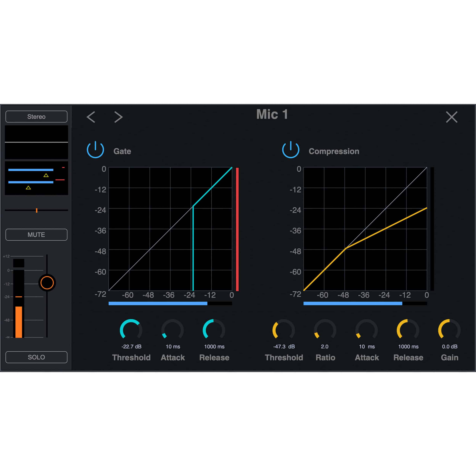Go to next channel with right arrow
The image size is (476, 476).
[x=118, y=117]
